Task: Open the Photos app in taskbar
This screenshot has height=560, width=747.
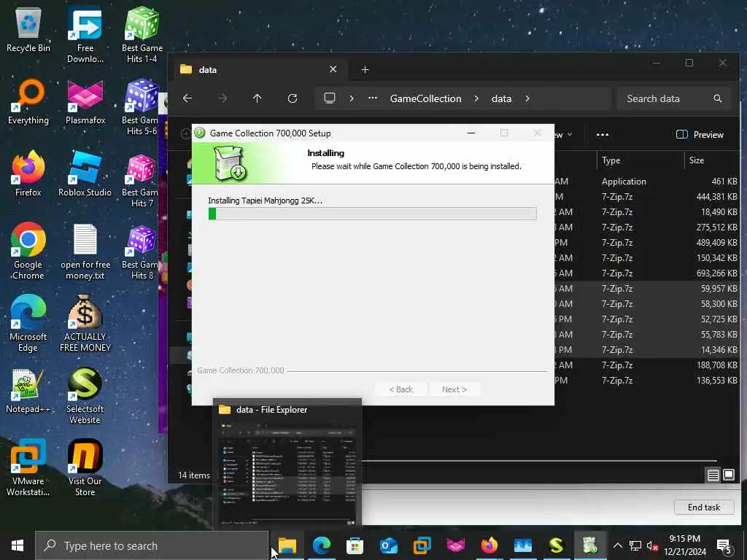Action: tap(522, 545)
